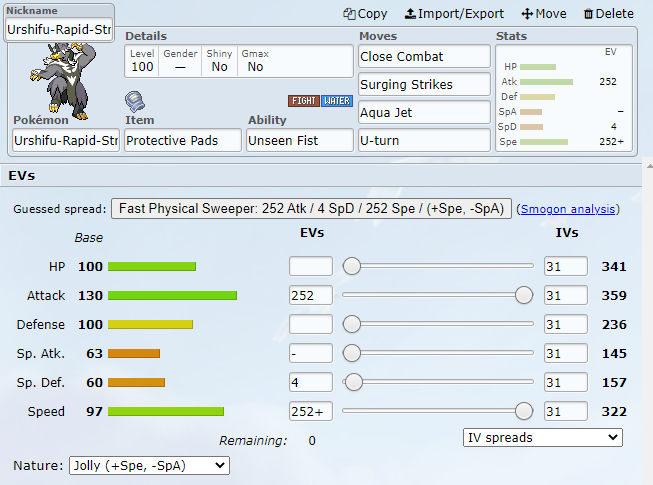Click the Speed IV input box
The image size is (653, 485).
(566, 411)
